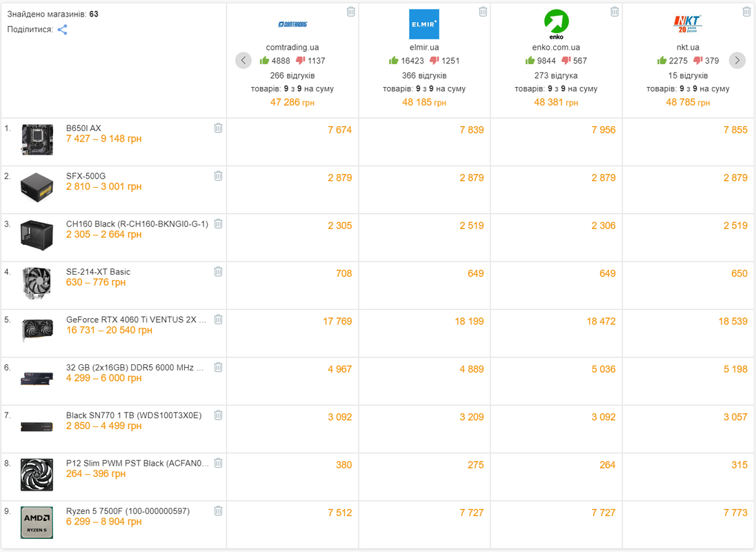Click the comtrading.ua thumbs-up rating icon

click(x=264, y=60)
